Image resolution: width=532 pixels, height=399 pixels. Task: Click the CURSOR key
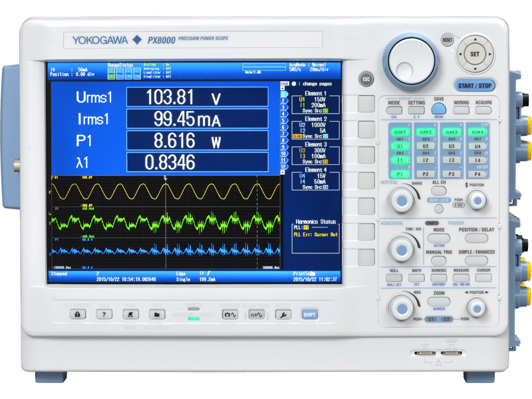483,278
